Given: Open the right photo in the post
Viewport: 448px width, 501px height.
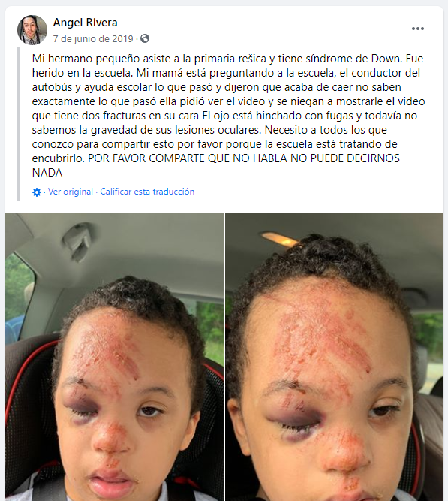Looking at the screenshot, I should (335, 357).
